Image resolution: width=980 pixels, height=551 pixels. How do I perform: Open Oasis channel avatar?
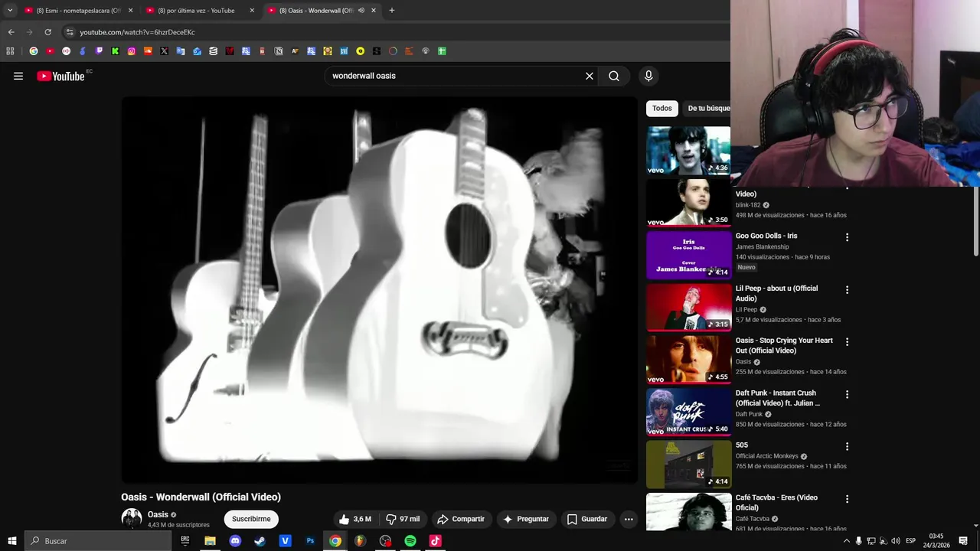[132, 519]
